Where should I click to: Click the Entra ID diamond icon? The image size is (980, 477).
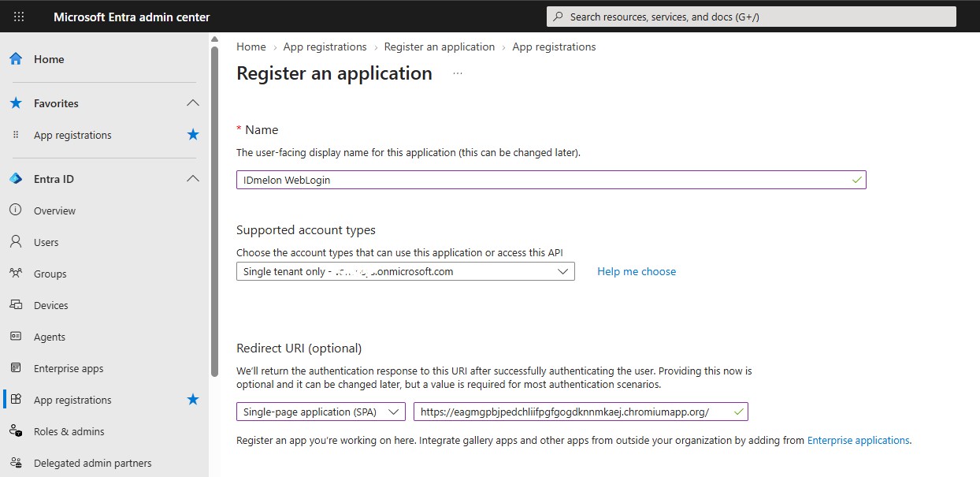point(16,179)
